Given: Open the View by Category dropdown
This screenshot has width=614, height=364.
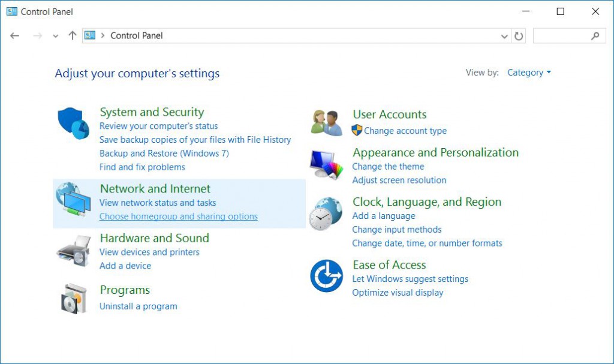Looking at the screenshot, I should click(x=529, y=73).
